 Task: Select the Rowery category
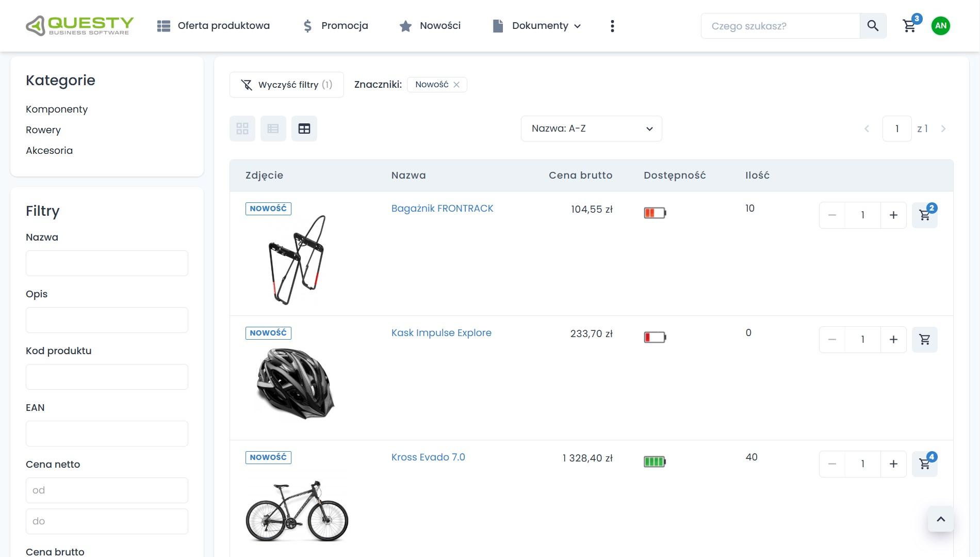pos(43,130)
